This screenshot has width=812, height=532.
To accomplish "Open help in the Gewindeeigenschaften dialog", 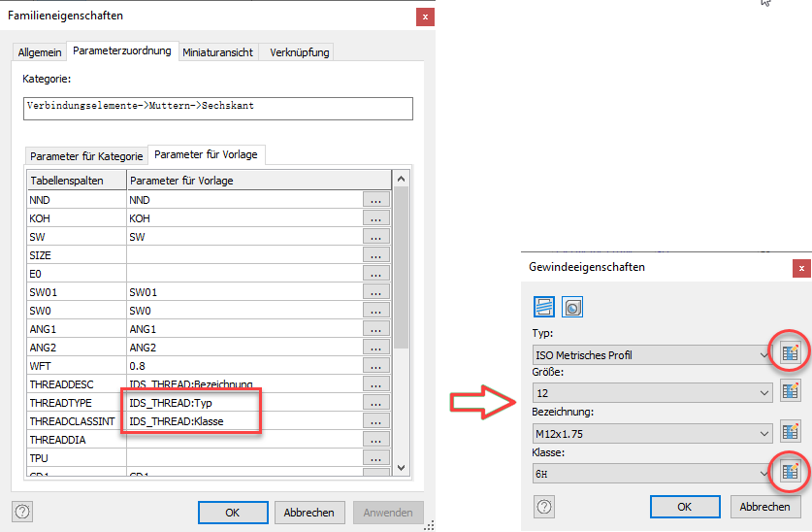I will (x=544, y=506).
